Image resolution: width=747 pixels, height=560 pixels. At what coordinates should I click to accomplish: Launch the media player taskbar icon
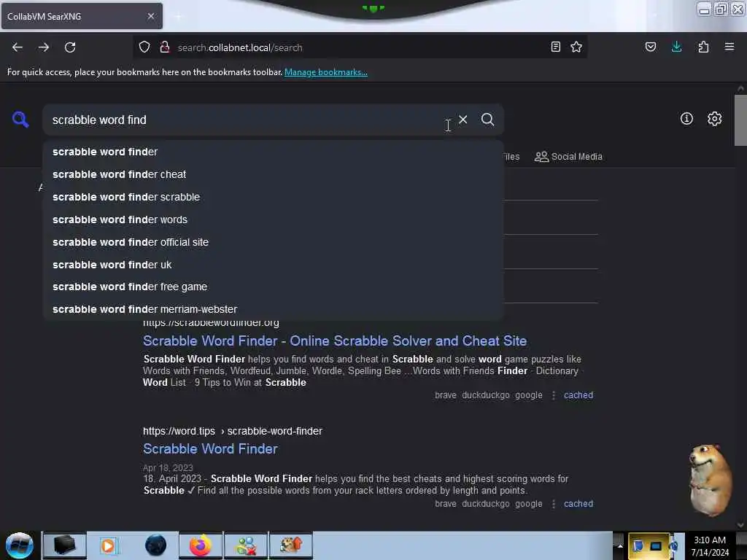(x=108, y=545)
